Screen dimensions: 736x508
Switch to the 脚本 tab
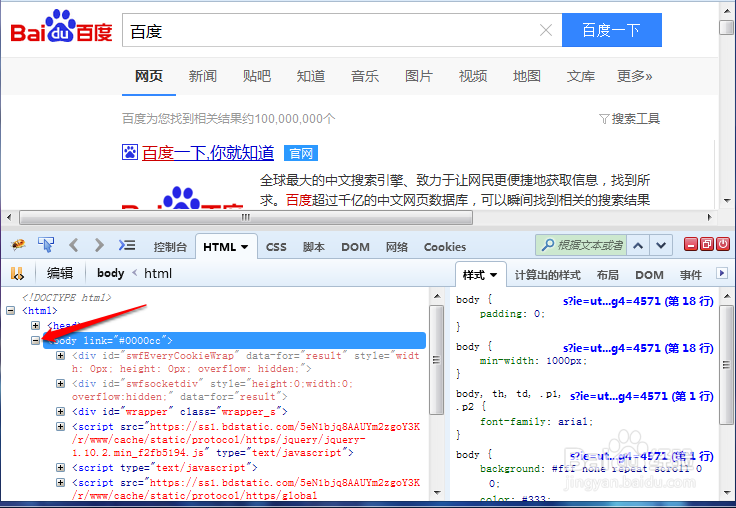[314, 247]
